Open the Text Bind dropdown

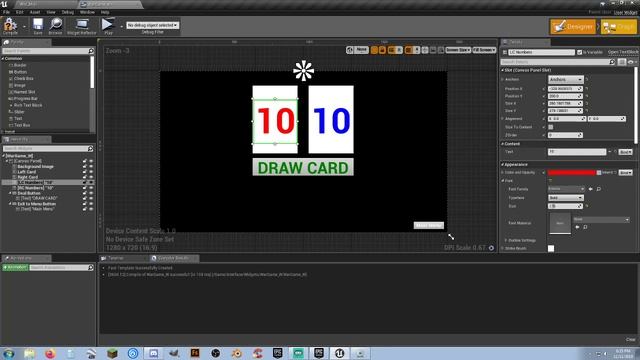pyautogui.click(x=625, y=152)
